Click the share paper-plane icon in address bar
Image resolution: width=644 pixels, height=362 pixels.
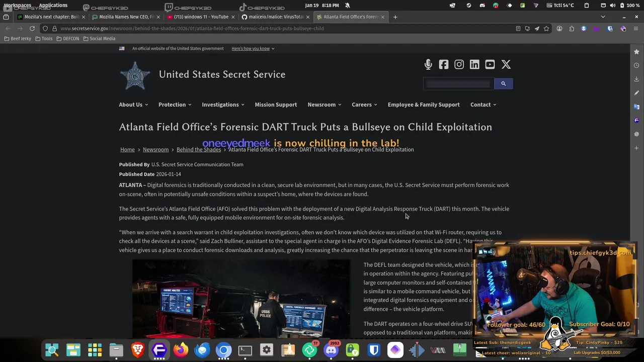(x=537, y=28)
